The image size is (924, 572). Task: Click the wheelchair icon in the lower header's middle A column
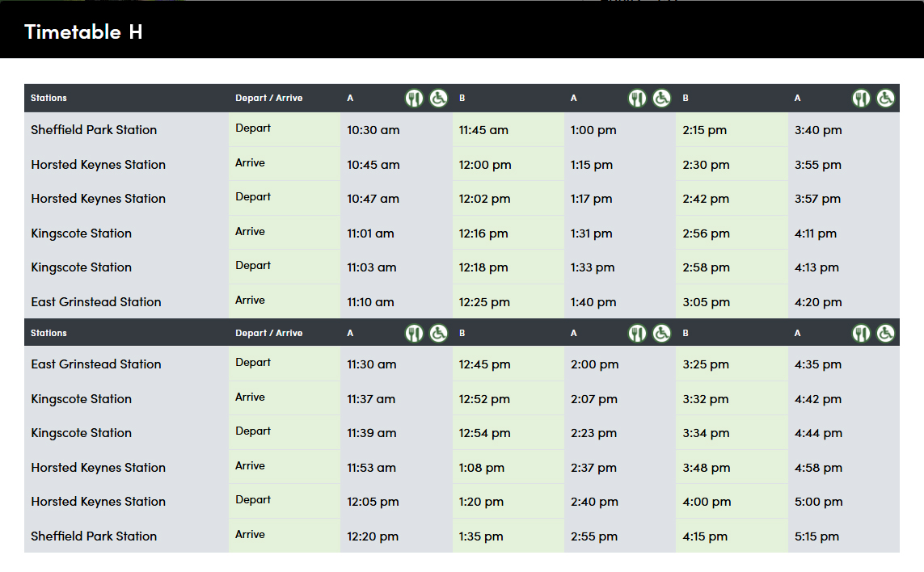[662, 333]
